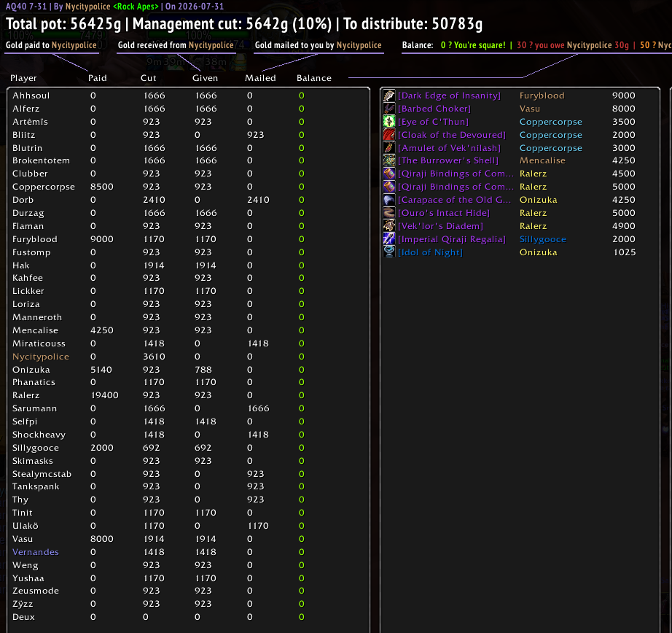Click the Idol of Night item icon
Screen dimensions: 672x633
(x=388, y=252)
